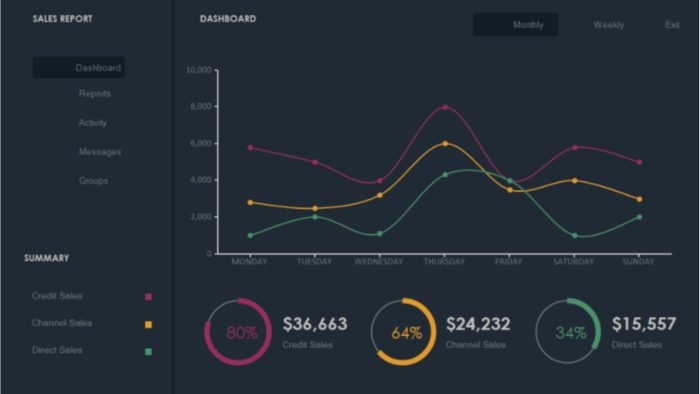The width and height of the screenshot is (700, 394).
Task: Click the $36,663 Credit Sales total
Action: pos(315,324)
